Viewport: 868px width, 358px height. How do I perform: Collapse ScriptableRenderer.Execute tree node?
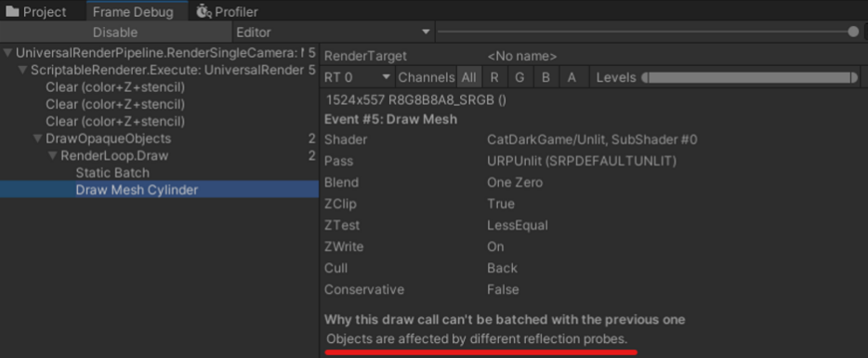coord(22,71)
